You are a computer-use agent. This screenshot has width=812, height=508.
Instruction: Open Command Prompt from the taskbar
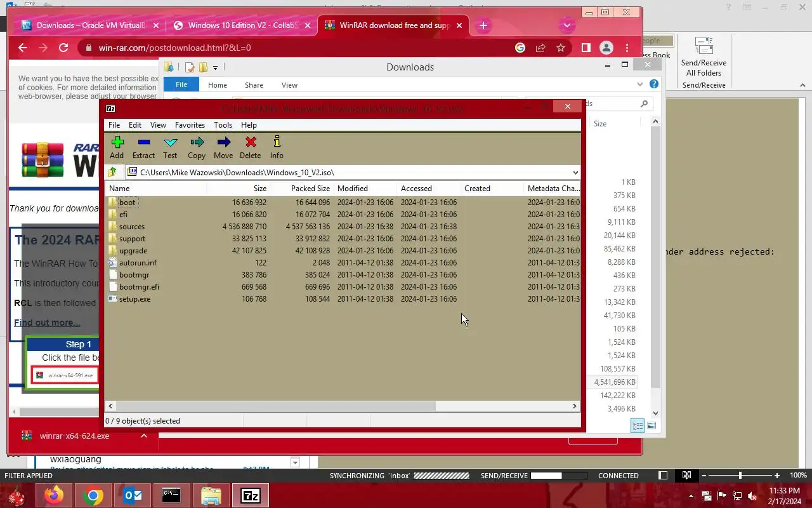tap(171, 495)
